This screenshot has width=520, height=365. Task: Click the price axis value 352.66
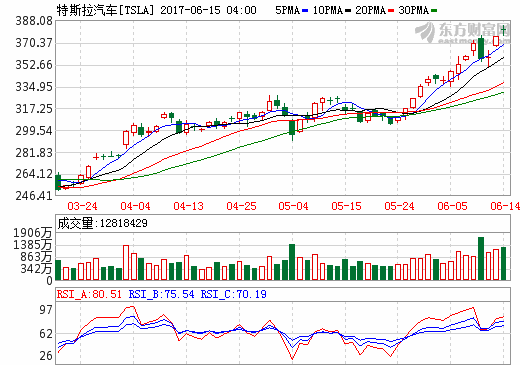(34, 65)
